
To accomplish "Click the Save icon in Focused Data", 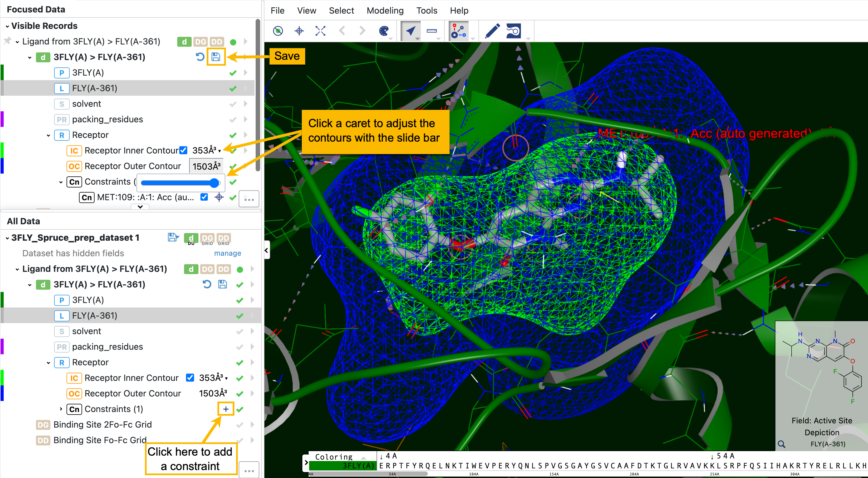I will [x=216, y=57].
